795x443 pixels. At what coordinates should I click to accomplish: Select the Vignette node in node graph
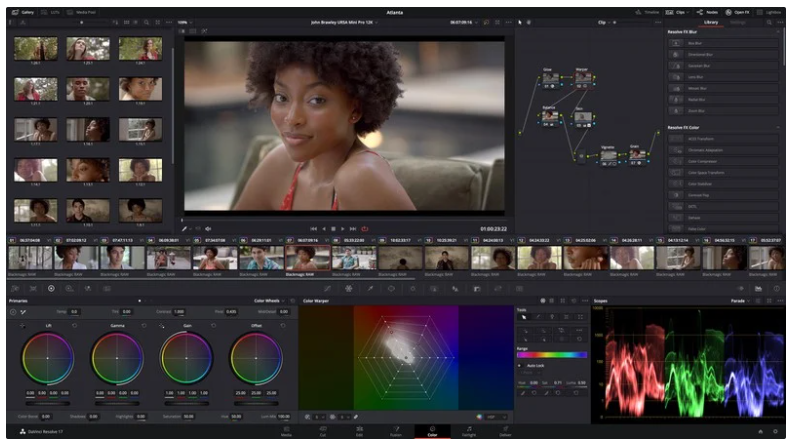click(x=608, y=155)
